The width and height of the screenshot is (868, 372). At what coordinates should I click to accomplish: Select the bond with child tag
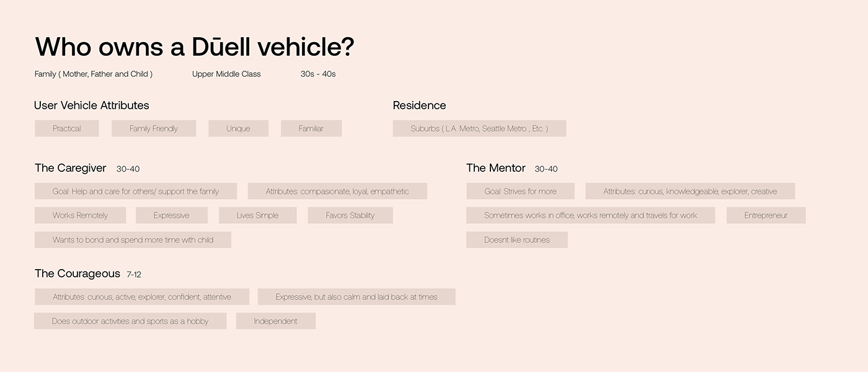133,240
